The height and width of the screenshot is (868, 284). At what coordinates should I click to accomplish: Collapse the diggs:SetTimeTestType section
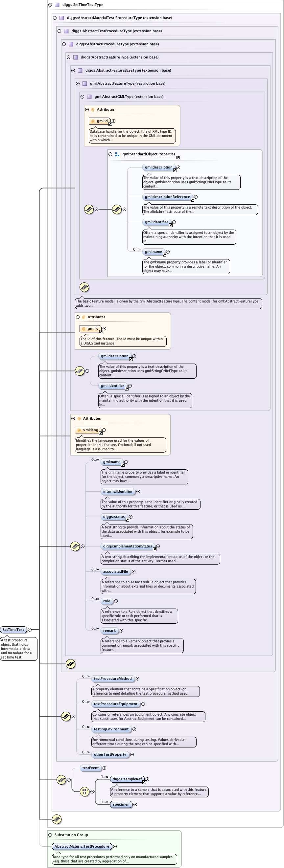(50, 5)
